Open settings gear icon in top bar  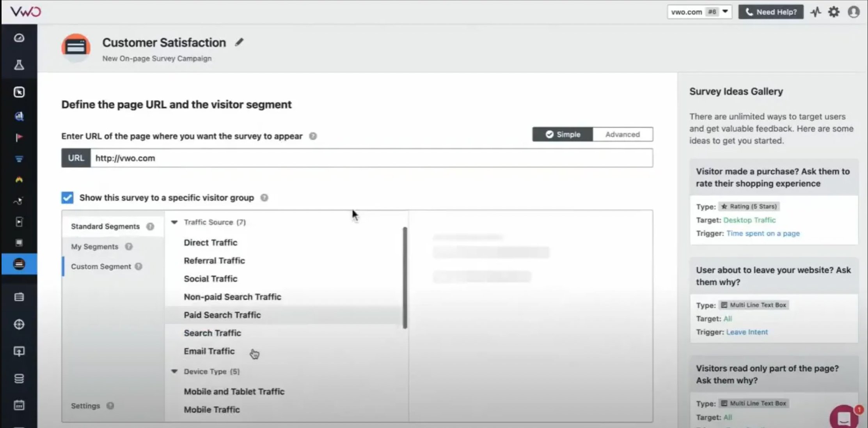point(833,12)
